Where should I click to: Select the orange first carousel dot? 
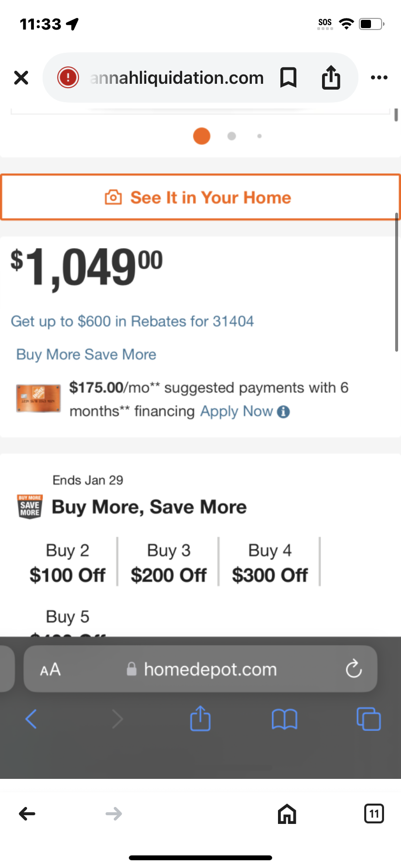click(201, 136)
